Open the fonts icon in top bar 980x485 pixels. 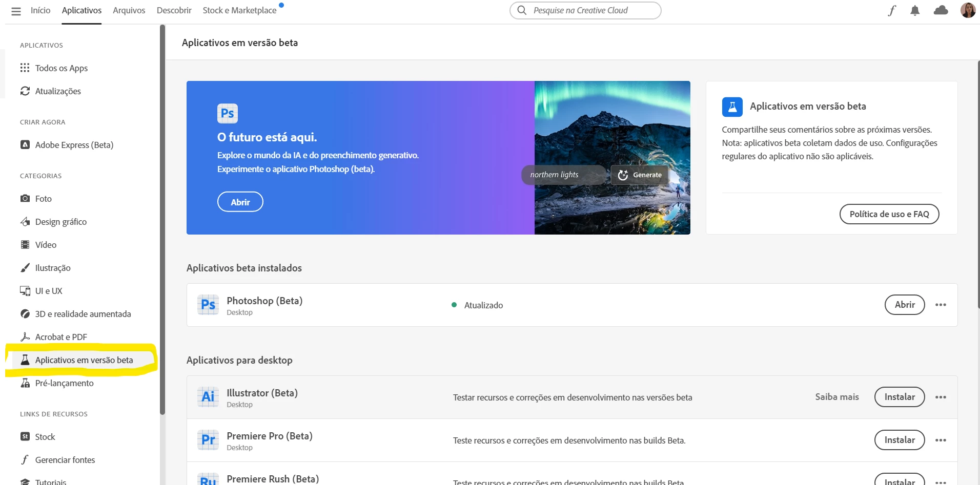(892, 10)
